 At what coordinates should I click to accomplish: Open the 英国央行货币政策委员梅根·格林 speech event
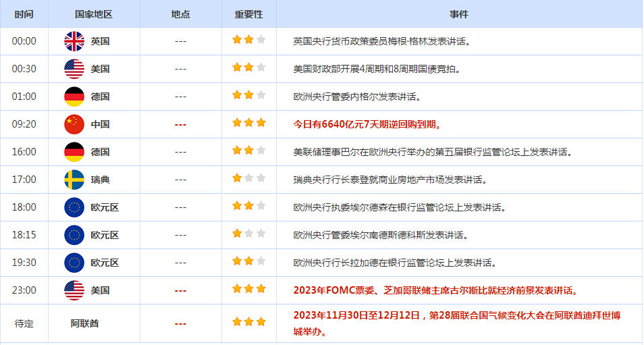pyautogui.click(x=381, y=41)
